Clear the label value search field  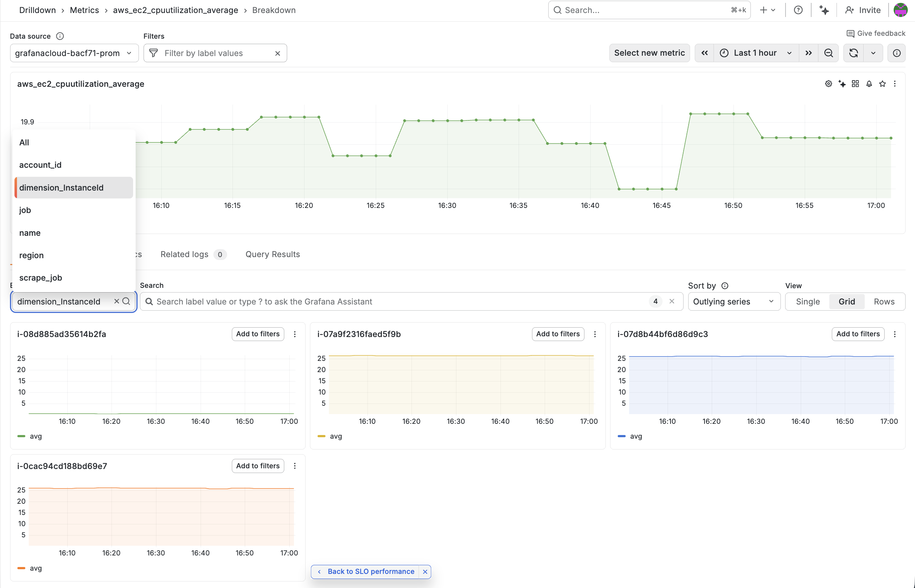(672, 301)
